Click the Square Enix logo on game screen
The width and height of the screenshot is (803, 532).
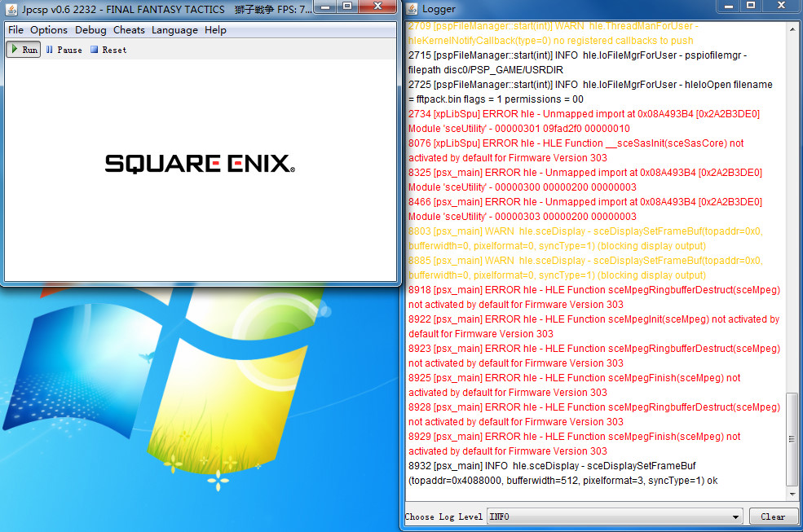(199, 164)
